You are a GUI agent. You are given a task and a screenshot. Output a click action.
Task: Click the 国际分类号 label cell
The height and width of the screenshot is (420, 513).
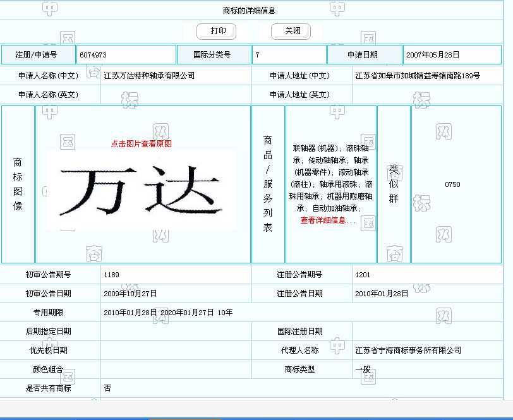(214, 55)
